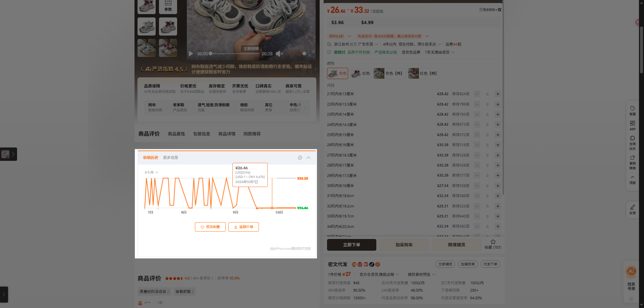
Task: Switch to 包装信息 tab
Action: (x=202, y=134)
